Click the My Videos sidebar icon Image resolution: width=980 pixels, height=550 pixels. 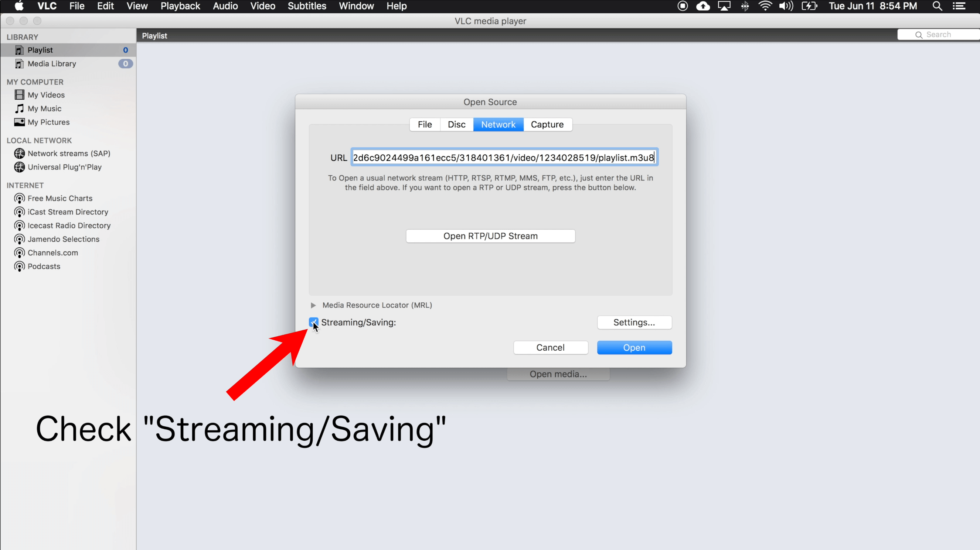[19, 94]
